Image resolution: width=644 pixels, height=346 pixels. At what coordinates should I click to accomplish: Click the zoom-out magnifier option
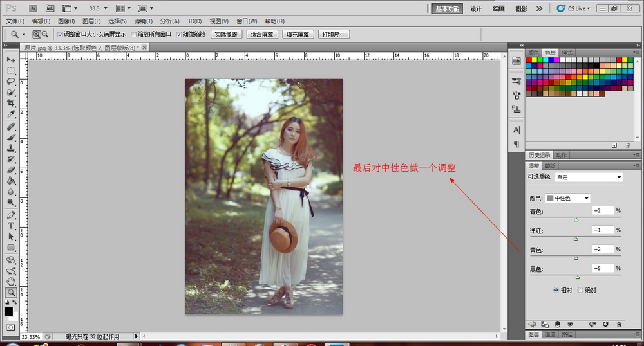tap(45, 35)
